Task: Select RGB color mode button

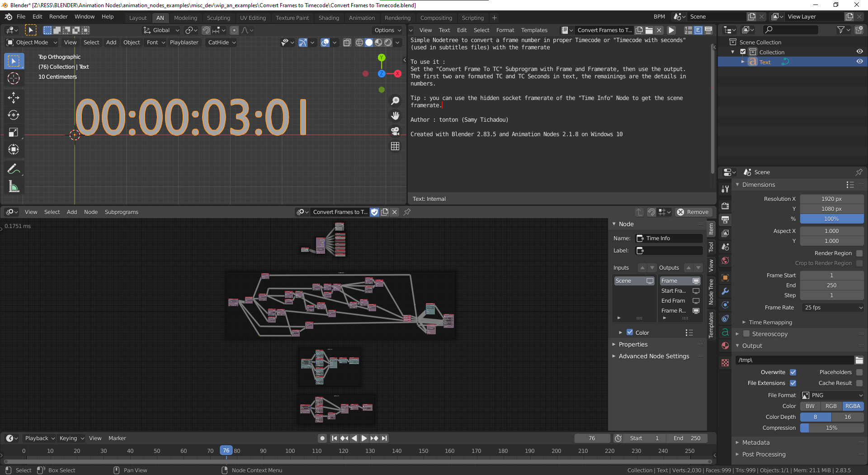Action: pos(831,406)
